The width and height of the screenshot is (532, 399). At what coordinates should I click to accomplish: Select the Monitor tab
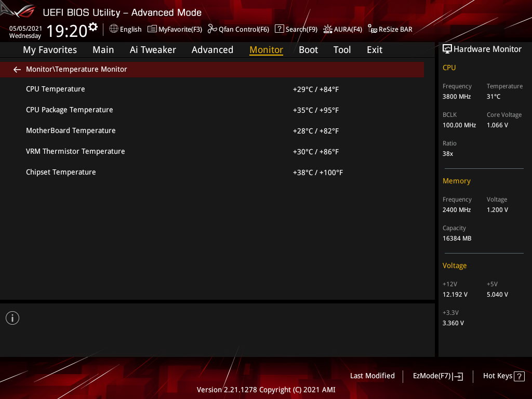(x=267, y=50)
